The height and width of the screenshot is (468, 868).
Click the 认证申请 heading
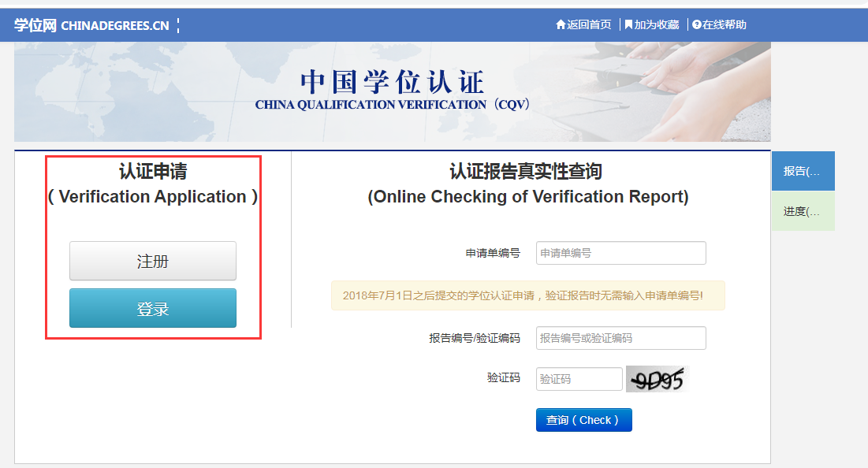click(153, 171)
